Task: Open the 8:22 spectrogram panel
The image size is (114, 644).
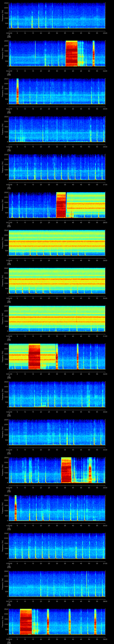Action: [x=57, y=16]
